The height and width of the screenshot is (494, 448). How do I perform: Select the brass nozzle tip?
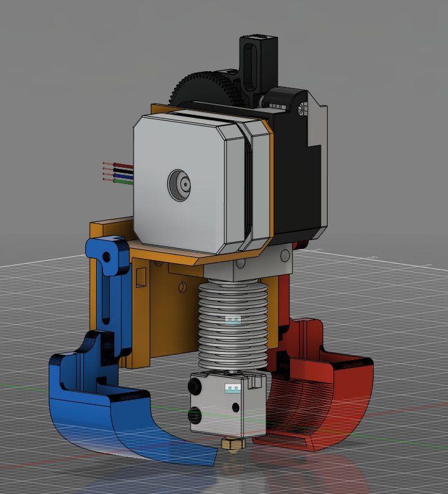click(233, 446)
